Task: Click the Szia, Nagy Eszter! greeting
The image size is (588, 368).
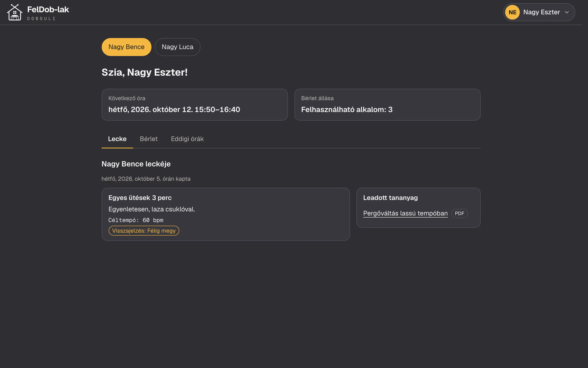Action: [144, 73]
